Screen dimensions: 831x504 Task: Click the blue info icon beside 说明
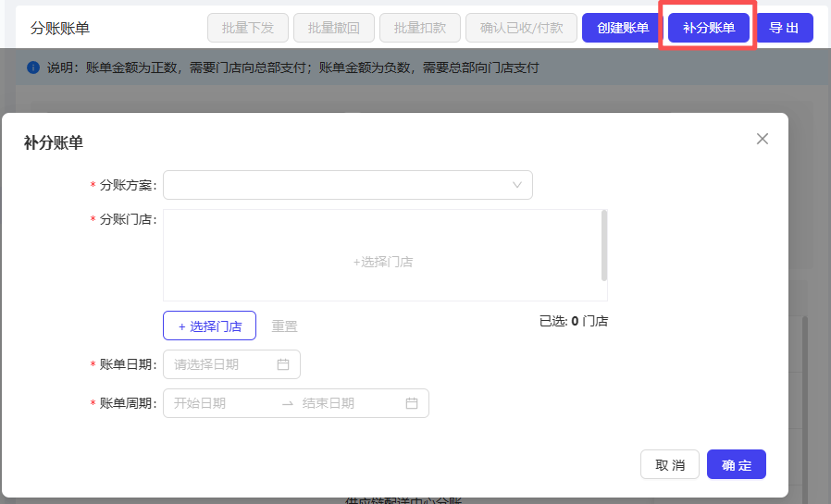pyautogui.click(x=33, y=68)
